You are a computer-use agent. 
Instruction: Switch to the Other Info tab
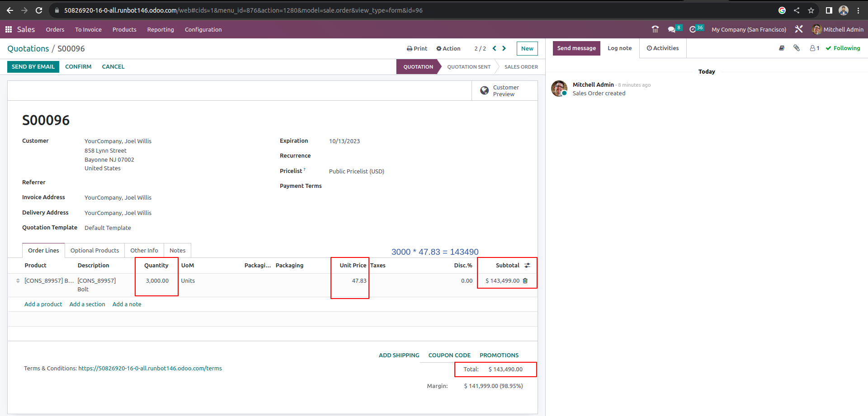point(144,250)
